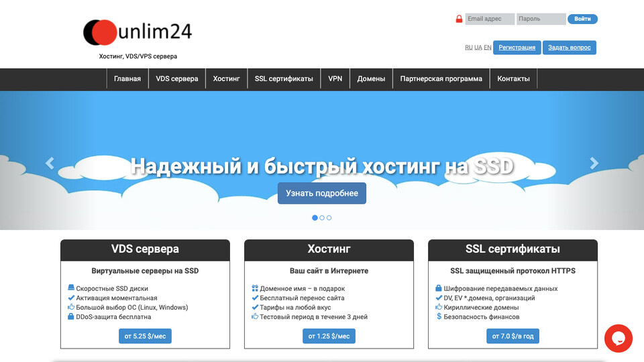644x362 pixels.
Task: Switch language to EN
Action: point(488,48)
